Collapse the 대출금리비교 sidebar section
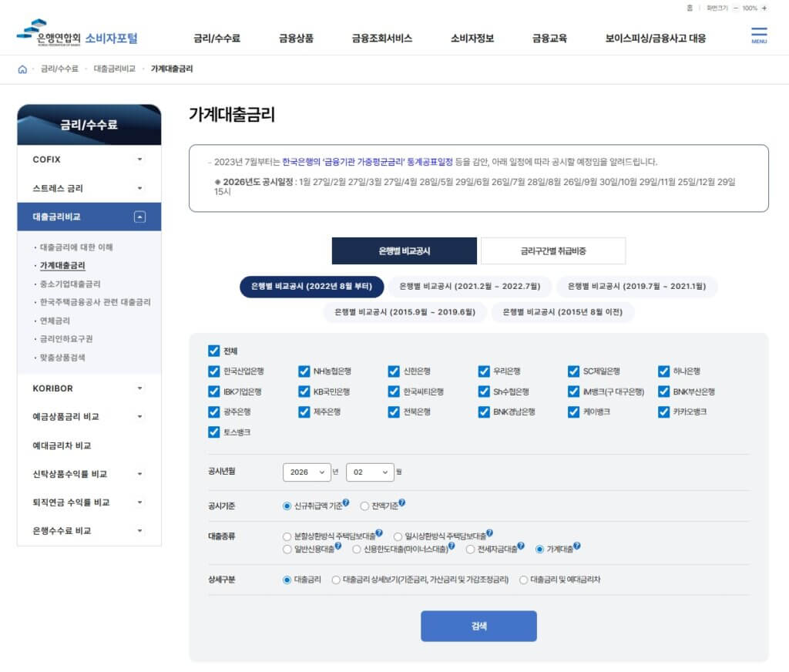The image size is (789, 672). coord(141,217)
